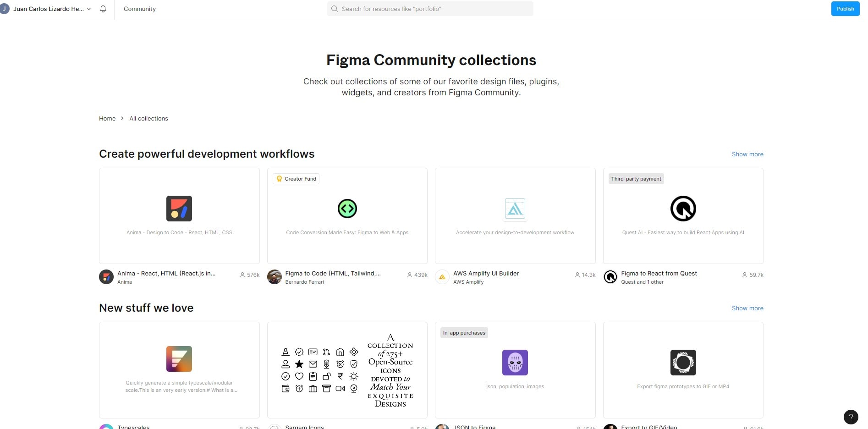
Task: Click Quickly generate a simple typescale description
Action: pyautogui.click(x=181, y=386)
